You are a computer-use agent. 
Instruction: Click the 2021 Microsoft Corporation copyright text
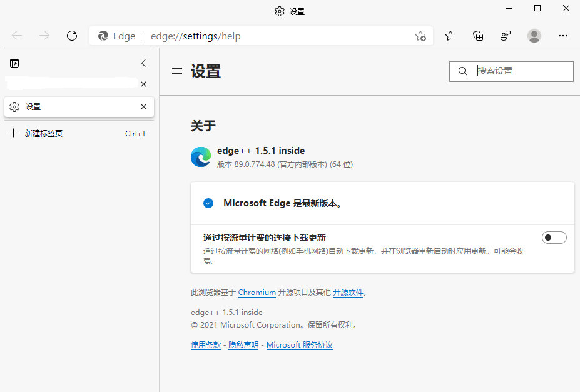pyautogui.click(x=274, y=324)
